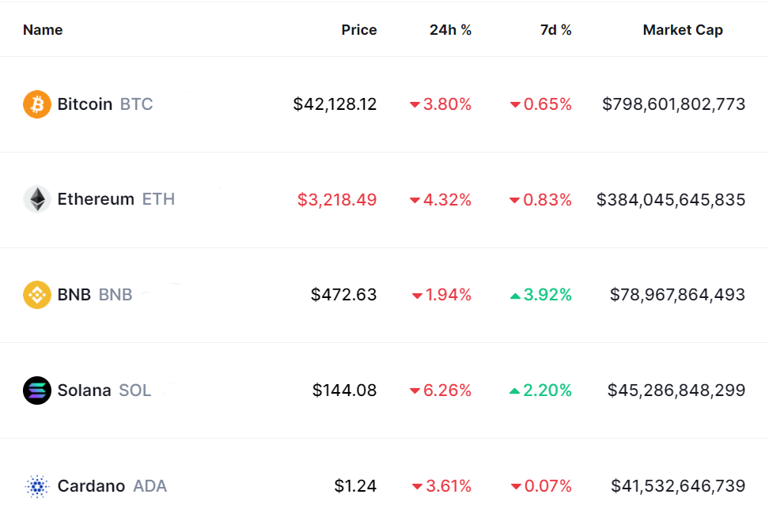Click the Solana logo icon
Viewport: 769px width, 532px height.
point(37,391)
